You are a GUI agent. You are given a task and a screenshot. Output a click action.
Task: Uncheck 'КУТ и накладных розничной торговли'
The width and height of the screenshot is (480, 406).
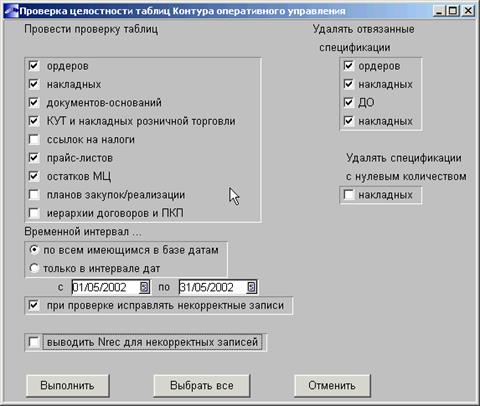pyautogui.click(x=34, y=121)
